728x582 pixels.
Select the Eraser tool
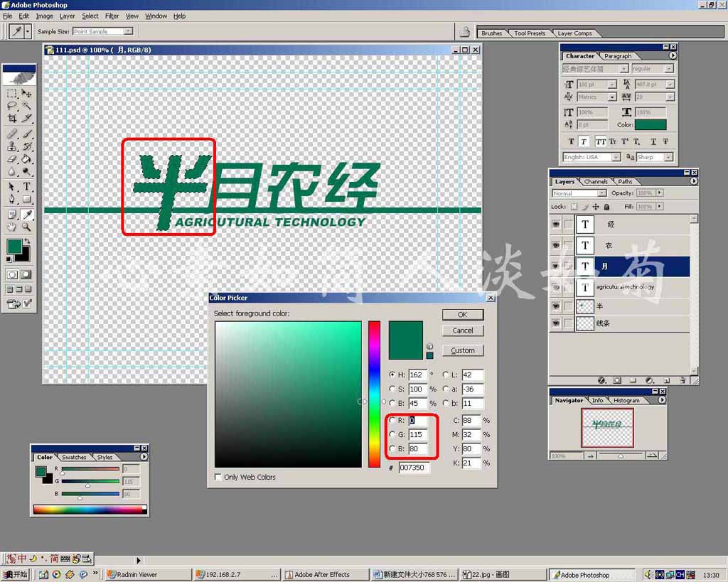click(x=12, y=159)
